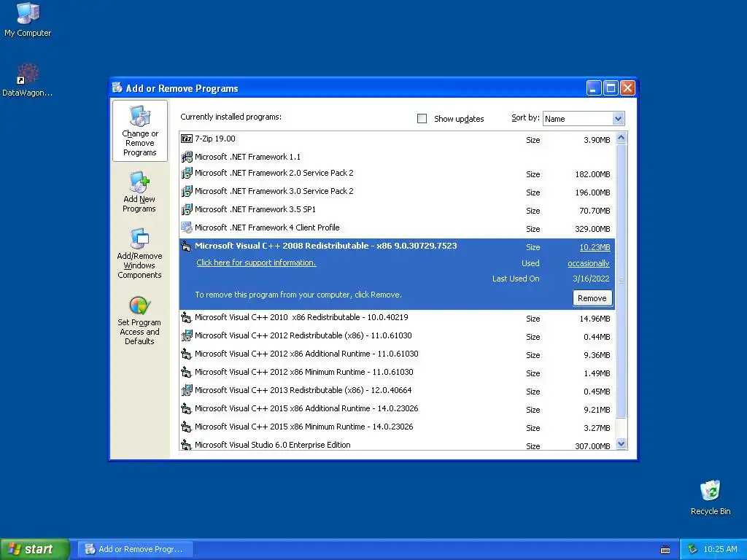Click the 14.96MB size value
747x560 pixels.
595,319
